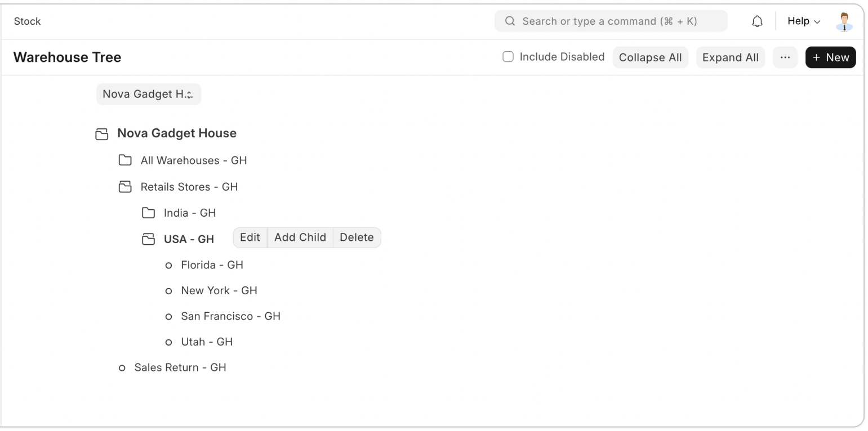Open the Nova Gadget H. company dropdown

[148, 95]
